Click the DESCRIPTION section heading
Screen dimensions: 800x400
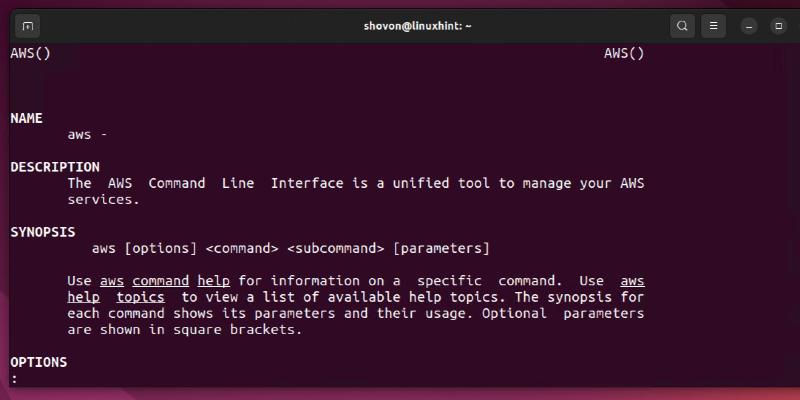[55, 167]
